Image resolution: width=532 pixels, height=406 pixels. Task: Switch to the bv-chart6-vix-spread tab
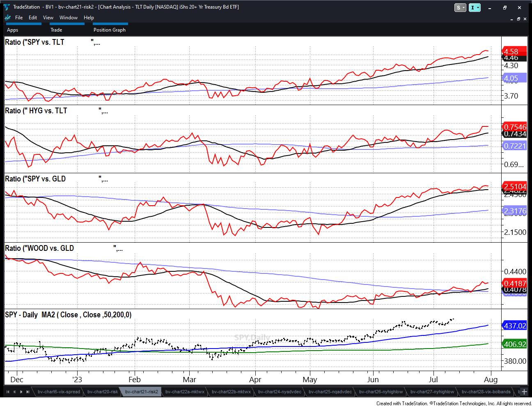[59, 392]
